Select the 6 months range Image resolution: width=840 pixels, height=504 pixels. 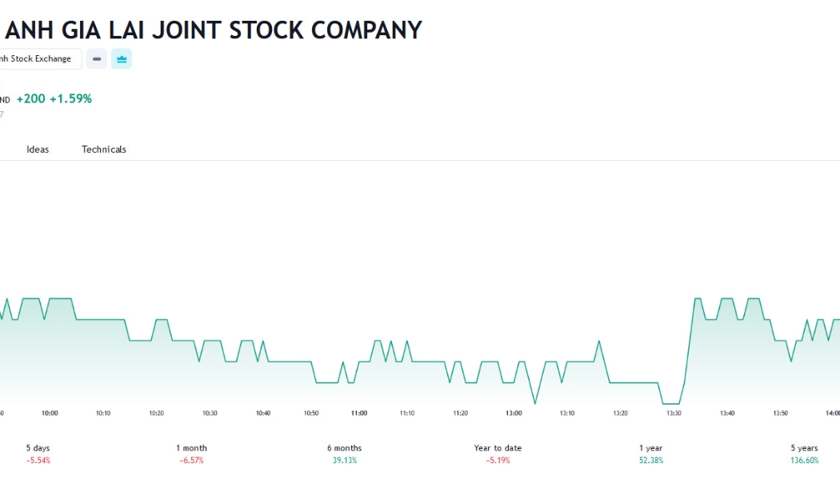point(345,454)
